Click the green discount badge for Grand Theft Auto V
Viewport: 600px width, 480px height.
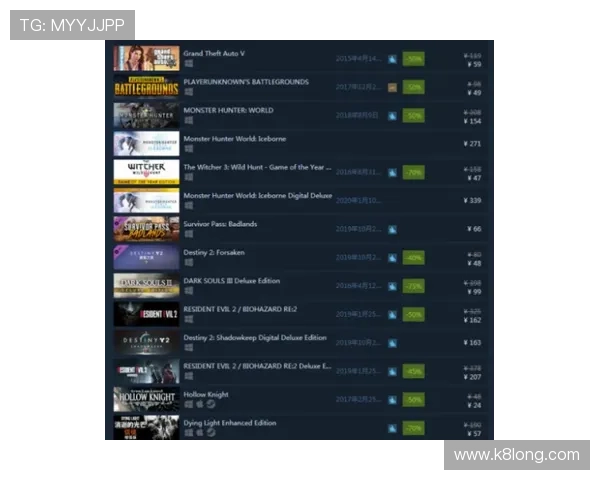413,59
